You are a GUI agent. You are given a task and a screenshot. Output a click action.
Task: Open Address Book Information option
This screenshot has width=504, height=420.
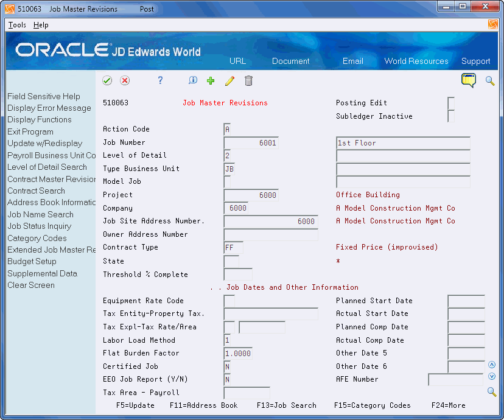(x=51, y=203)
